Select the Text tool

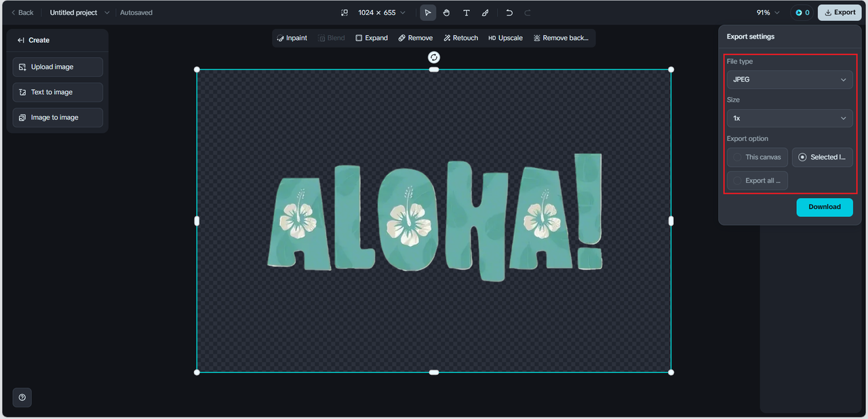click(466, 12)
